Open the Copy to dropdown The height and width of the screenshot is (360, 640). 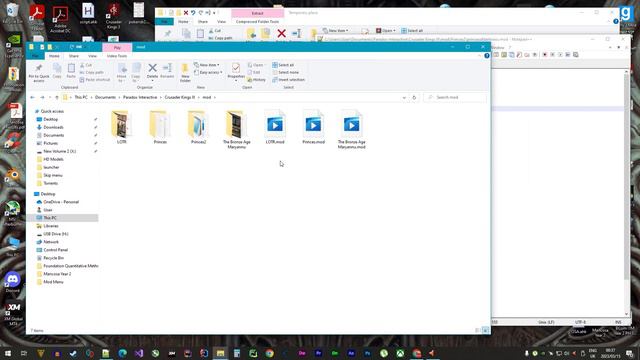point(136,73)
